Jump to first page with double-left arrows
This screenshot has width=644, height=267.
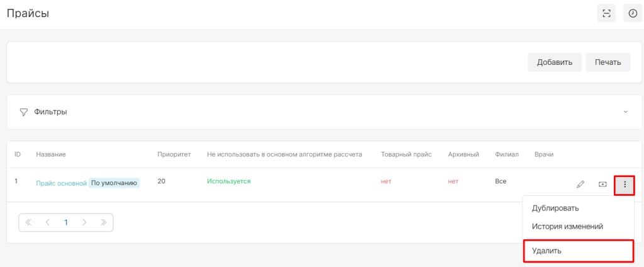(x=28, y=222)
